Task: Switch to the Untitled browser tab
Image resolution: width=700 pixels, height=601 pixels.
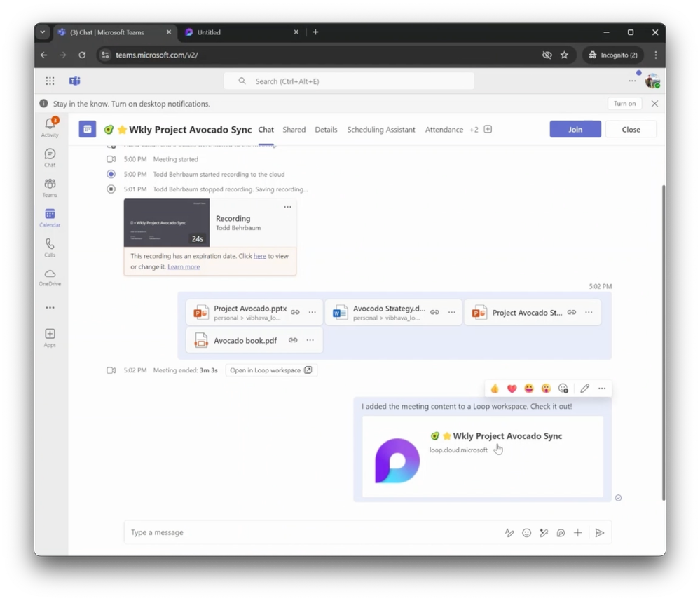Action: [x=242, y=32]
